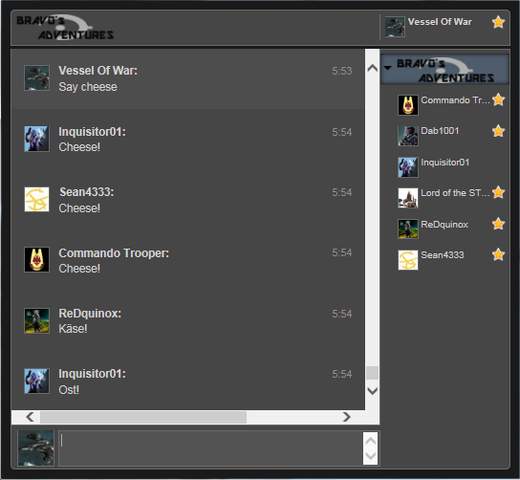Click ReDquinox's avatar in the user list
Image resolution: width=520 pixels, height=480 pixels.
pos(408,229)
